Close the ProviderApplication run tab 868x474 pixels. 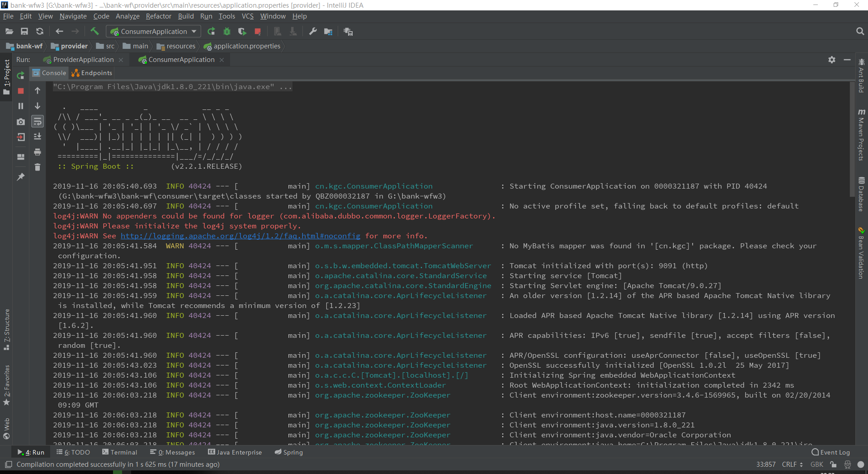[121, 60]
